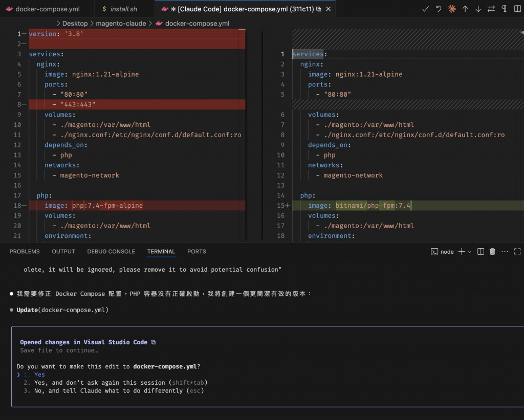
Task: Switch to the PROBLEMS panel tab
Action: pyautogui.click(x=25, y=252)
